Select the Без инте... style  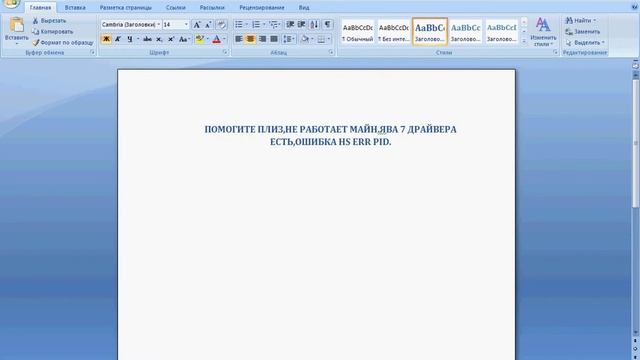(393, 32)
